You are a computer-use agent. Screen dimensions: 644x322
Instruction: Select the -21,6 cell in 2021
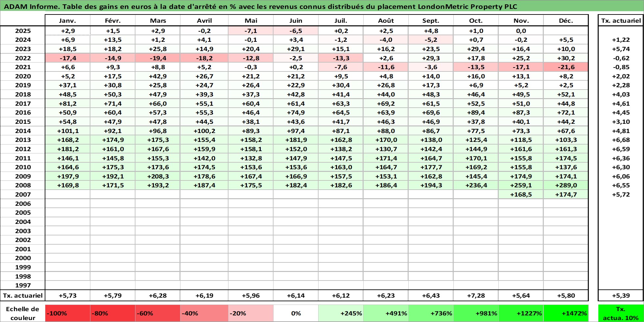pyautogui.click(x=566, y=67)
